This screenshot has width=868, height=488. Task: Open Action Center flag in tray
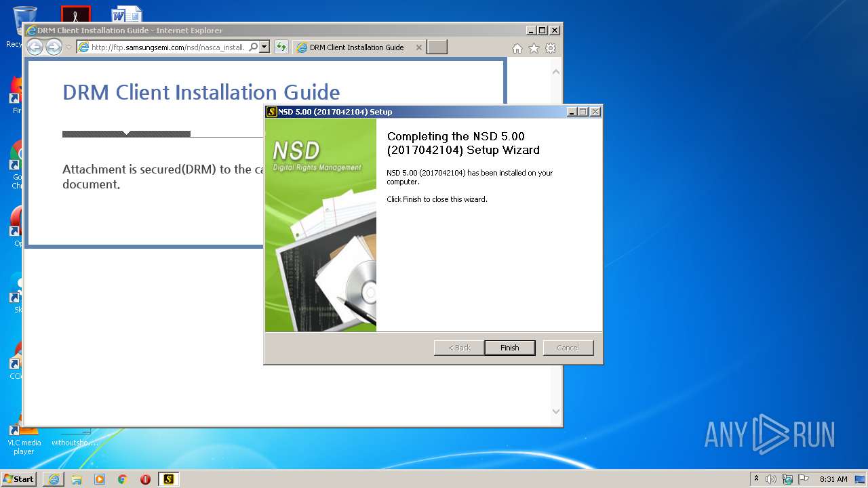[804, 479]
